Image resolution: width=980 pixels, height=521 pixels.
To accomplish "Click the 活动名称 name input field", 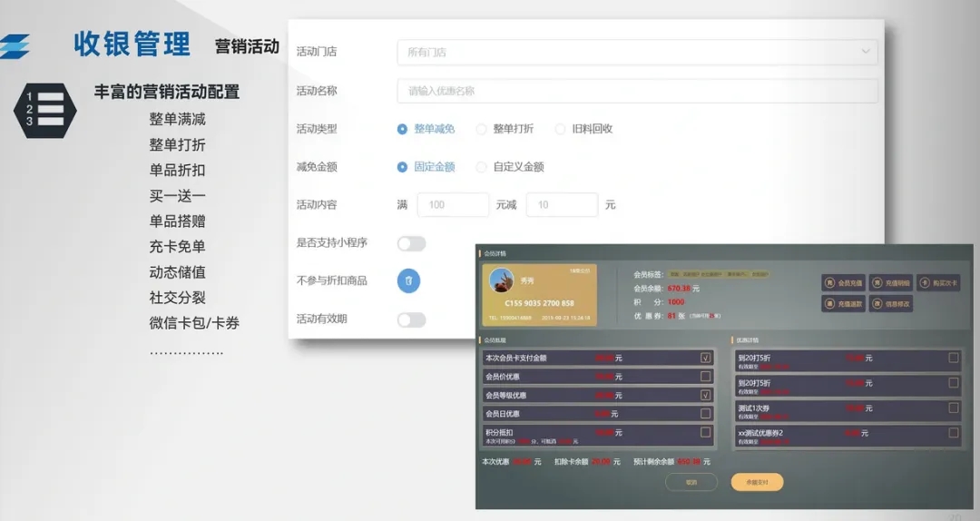I will point(637,91).
